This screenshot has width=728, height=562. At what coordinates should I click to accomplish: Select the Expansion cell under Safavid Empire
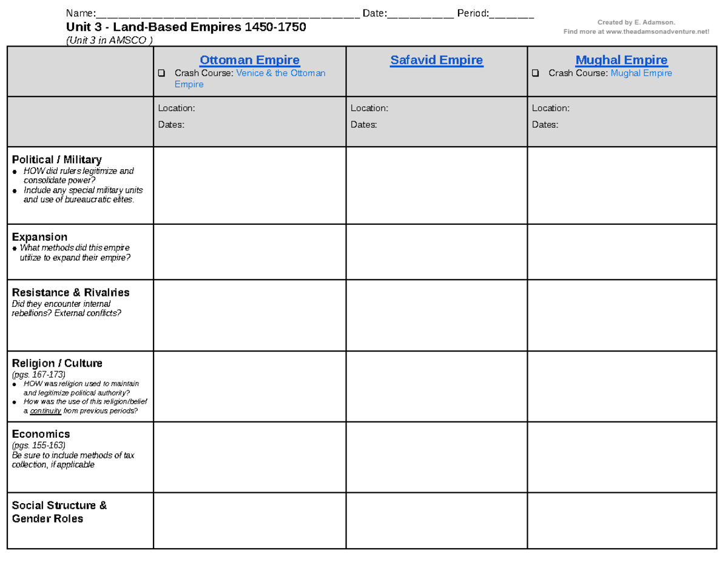click(x=436, y=252)
